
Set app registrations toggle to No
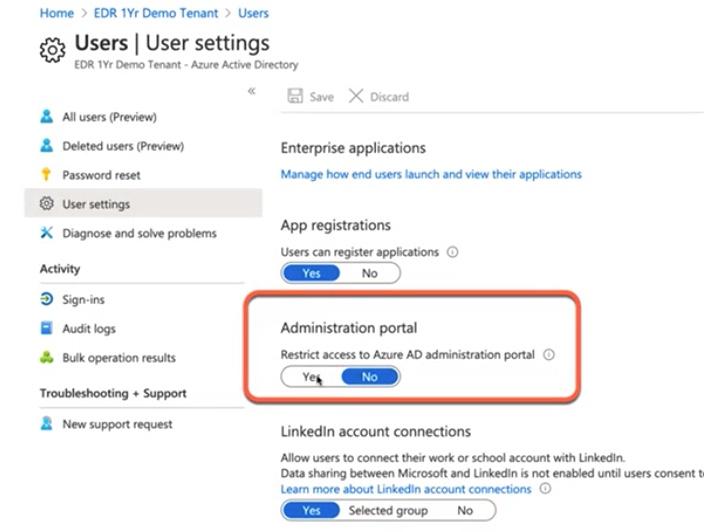pyautogui.click(x=370, y=273)
